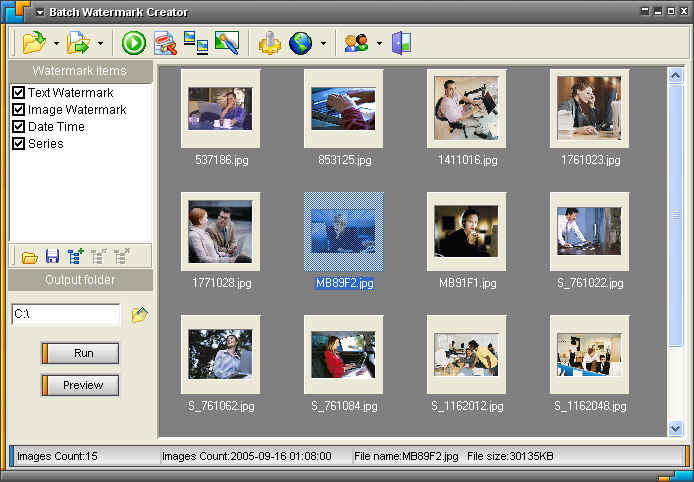
Task: Select the MB91F1.jpg thumbnail
Action: click(x=467, y=231)
